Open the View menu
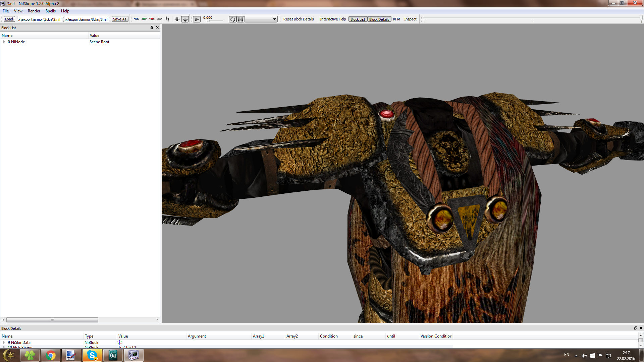Viewport: 644px width, 362px height. click(18, 11)
